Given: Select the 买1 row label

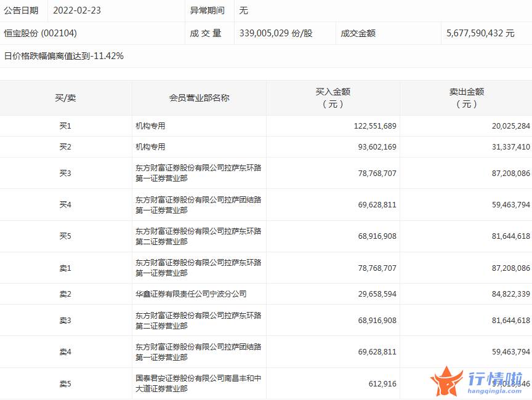Looking at the screenshot, I should pos(65,126).
